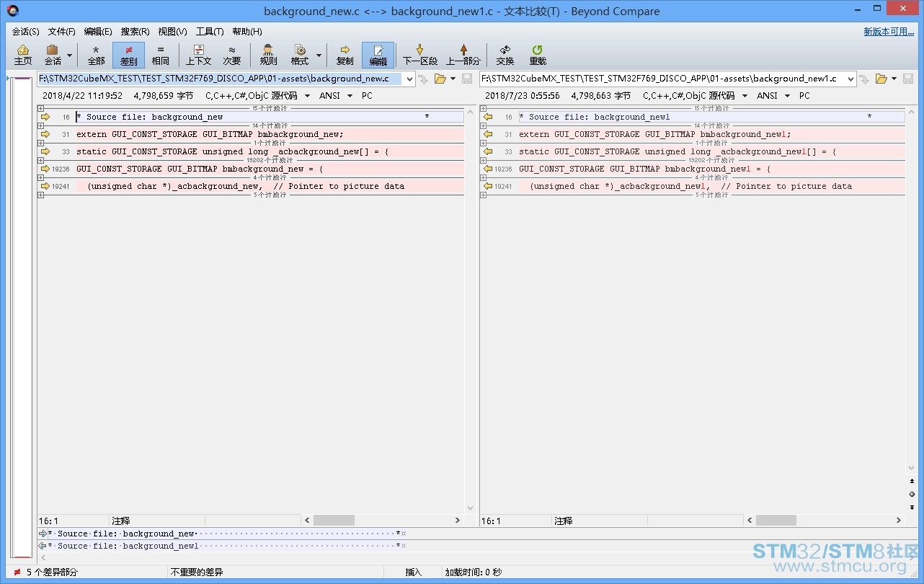Jump to 下一区段 next section
The image size is (924, 584).
420,55
